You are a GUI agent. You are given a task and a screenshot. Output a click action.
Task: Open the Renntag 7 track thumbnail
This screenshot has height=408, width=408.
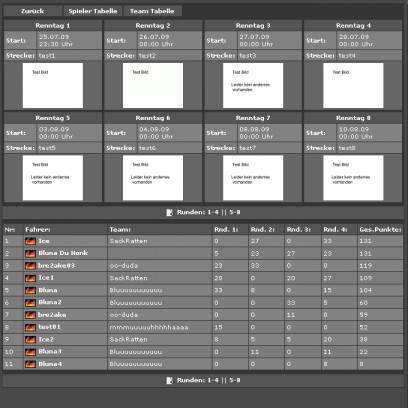pyautogui.click(x=253, y=178)
